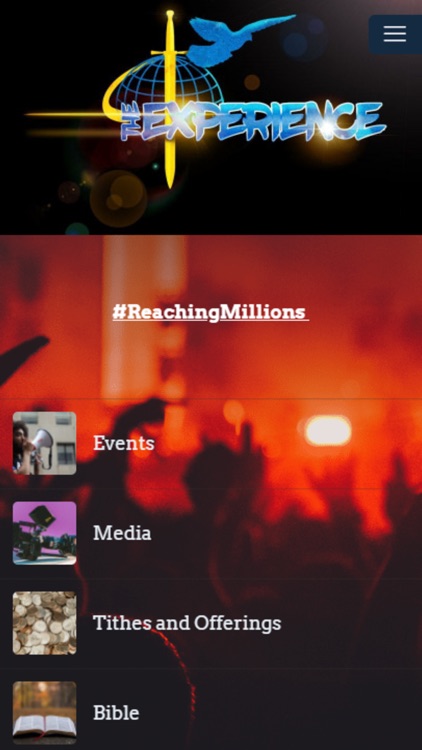The width and height of the screenshot is (422, 750).
Task: Tap empty space right of the Bible label
Action: pyautogui.click(x=280, y=713)
